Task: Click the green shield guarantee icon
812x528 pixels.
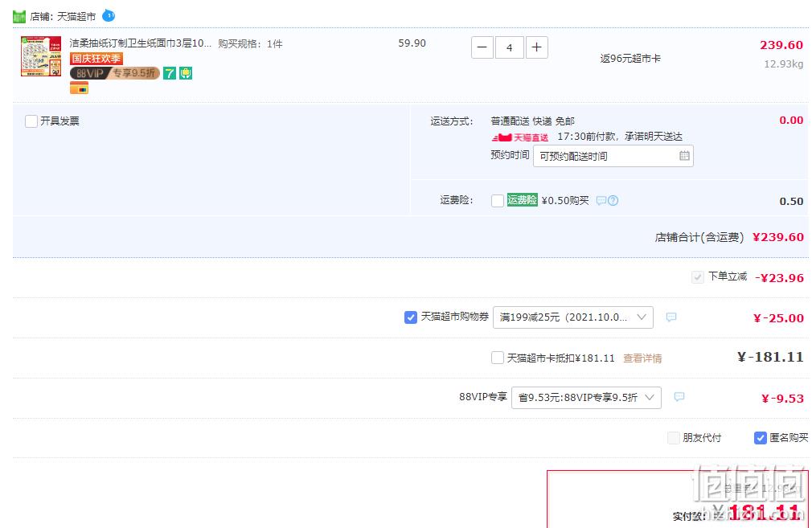Action: (186, 73)
